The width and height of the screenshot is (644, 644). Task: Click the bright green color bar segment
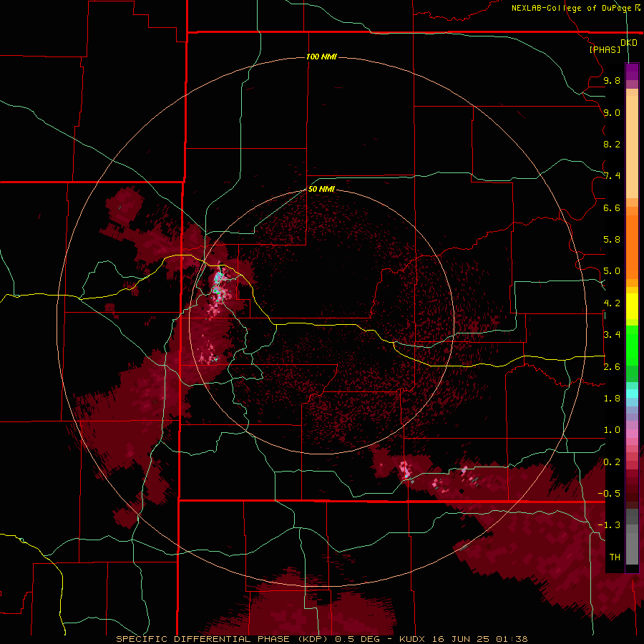click(x=632, y=346)
